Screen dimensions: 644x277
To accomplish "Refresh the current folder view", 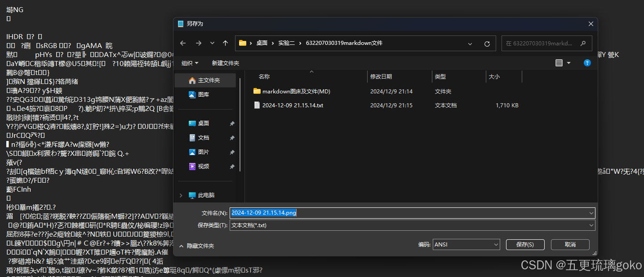I will [487, 44].
